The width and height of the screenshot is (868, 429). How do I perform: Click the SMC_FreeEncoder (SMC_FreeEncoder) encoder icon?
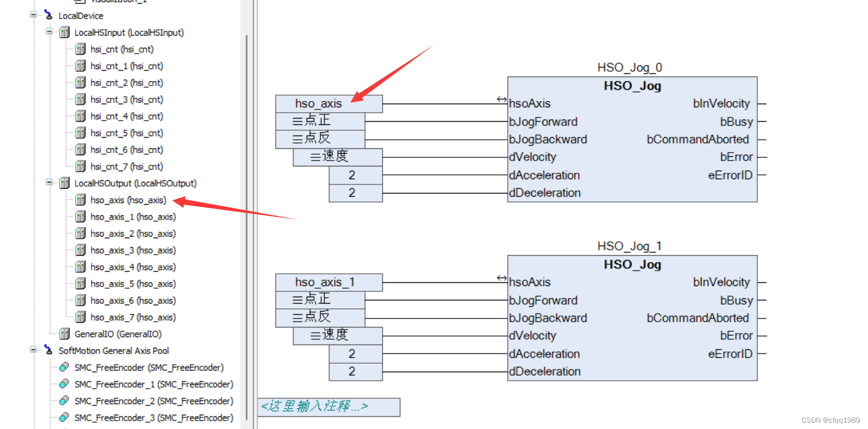pyautogui.click(x=64, y=367)
